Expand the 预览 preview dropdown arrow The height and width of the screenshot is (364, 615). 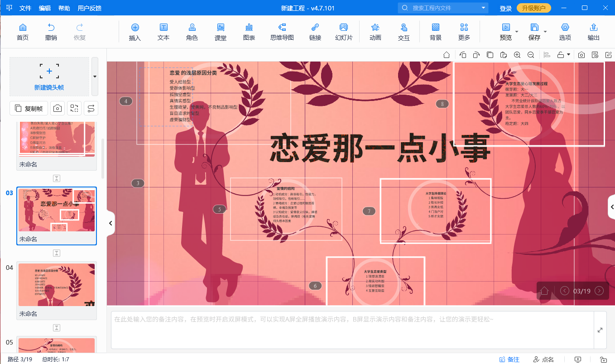point(516,31)
